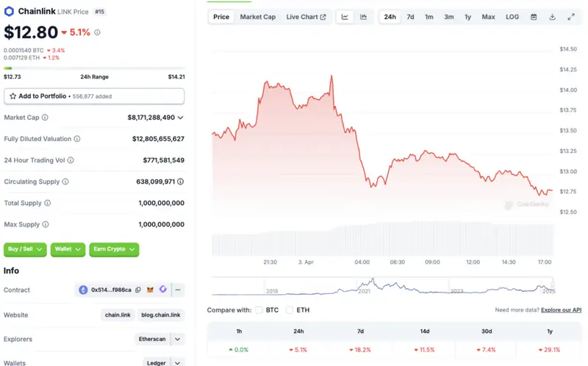
Task: Click the 1h change value 0.0%
Action: coord(238,350)
